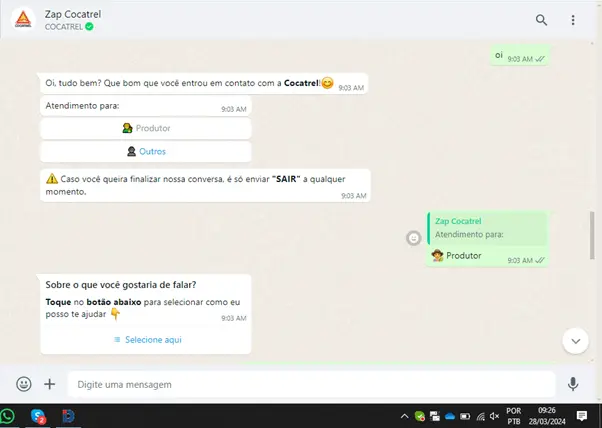Screen dimensions: 602x428
Task: Open the three-dot chat menu
Action: tap(573, 20)
